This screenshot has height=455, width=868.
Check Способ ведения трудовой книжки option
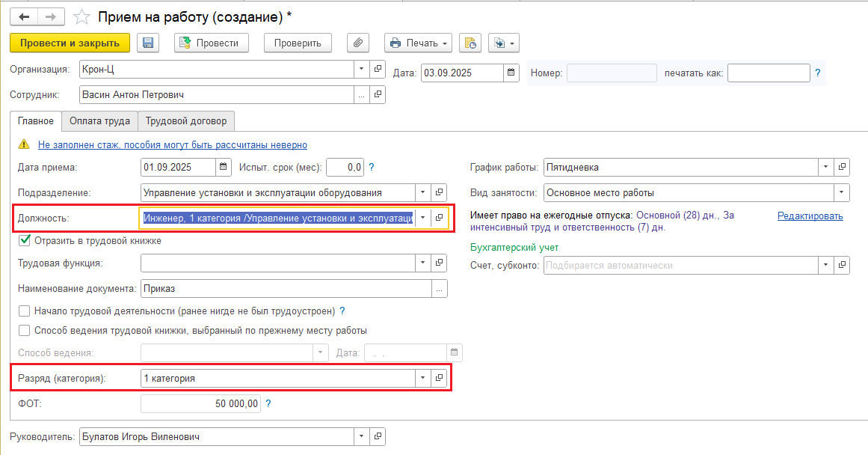[25, 330]
